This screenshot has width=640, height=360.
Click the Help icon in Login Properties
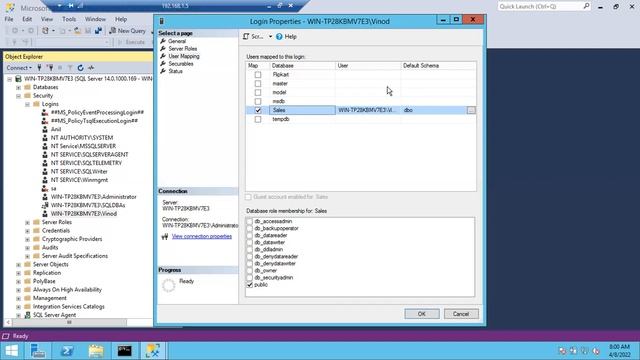(x=279, y=37)
